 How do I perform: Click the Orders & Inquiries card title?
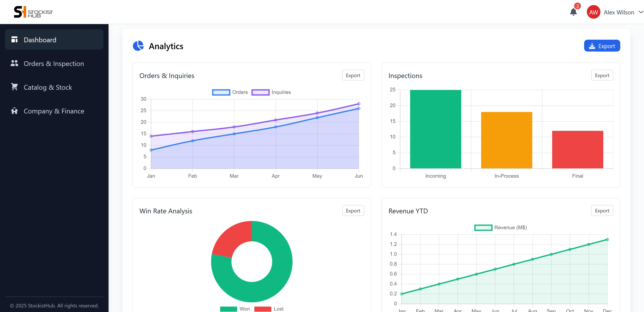[x=167, y=75]
